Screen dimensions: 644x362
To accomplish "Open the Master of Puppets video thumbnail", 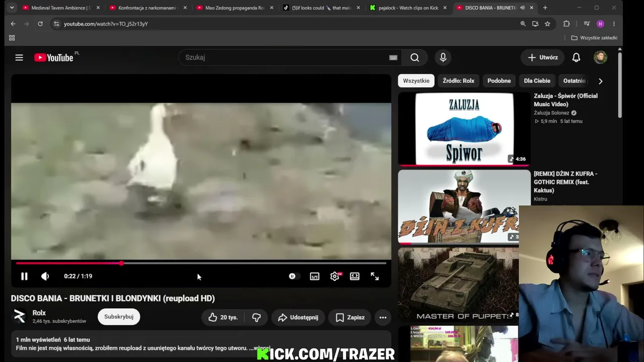I will point(458,285).
